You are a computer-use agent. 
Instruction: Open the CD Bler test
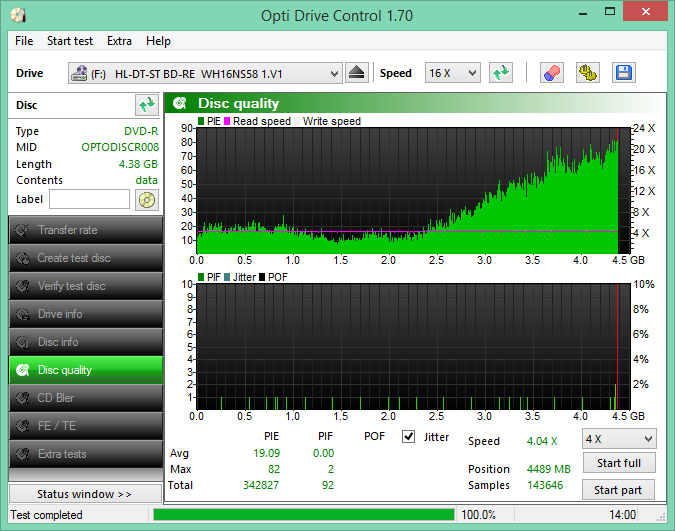[86, 398]
